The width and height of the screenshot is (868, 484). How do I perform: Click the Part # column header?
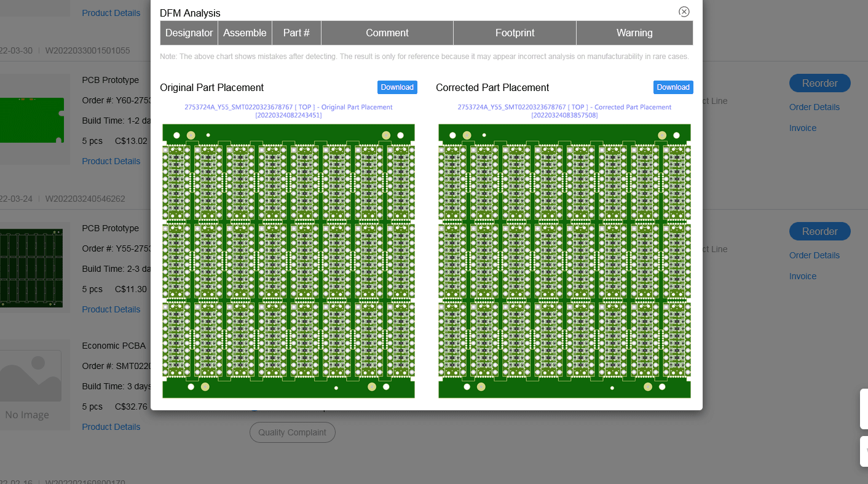point(296,33)
